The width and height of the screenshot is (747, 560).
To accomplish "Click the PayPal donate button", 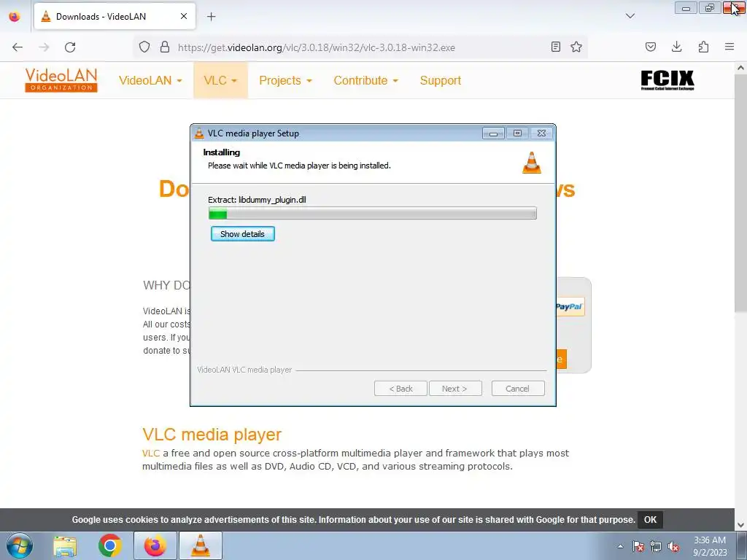I will 569,307.
